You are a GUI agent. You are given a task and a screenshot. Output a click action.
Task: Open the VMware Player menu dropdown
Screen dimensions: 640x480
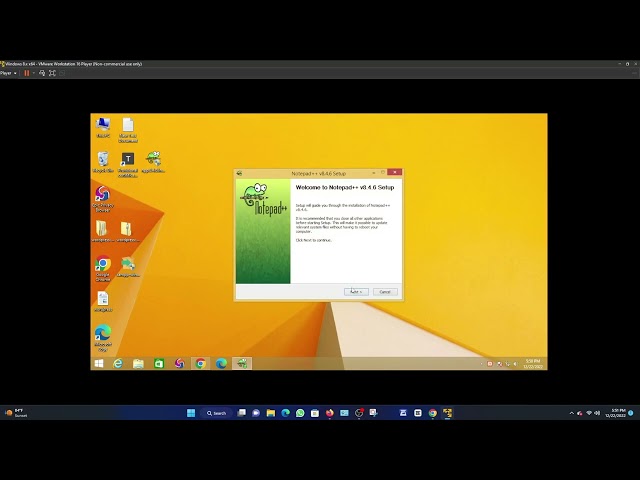pyautogui.click(x=8, y=73)
